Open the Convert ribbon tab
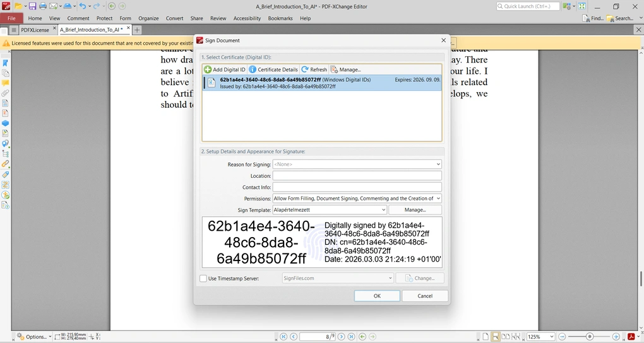 [174, 18]
